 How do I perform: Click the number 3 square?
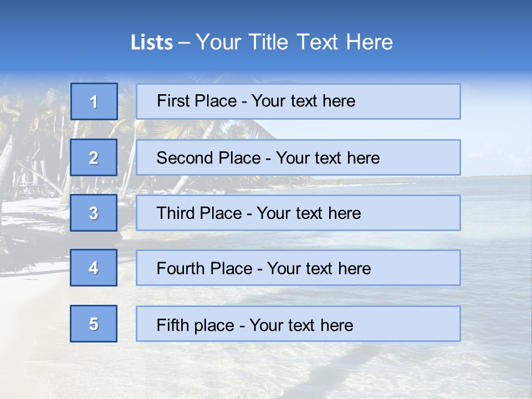pyautogui.click(x=94, y=213)
